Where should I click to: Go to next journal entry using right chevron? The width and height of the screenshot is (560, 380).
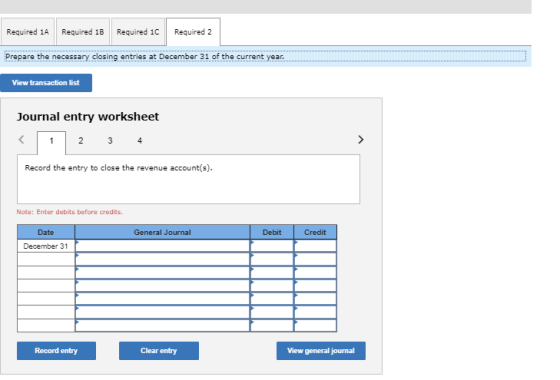point(360,140)
